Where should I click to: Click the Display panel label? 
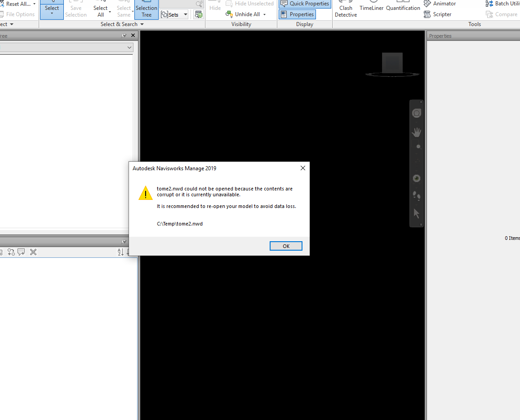pos(304,24)
